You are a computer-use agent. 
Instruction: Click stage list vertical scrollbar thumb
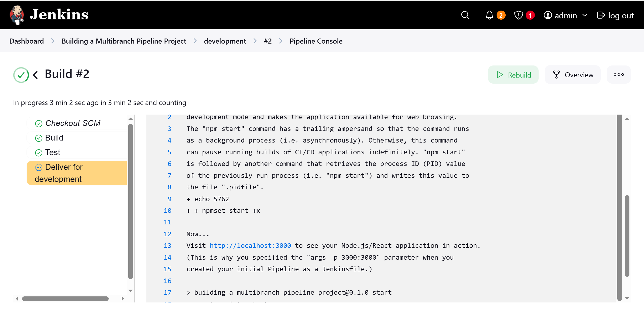click(x=130, y=201)
